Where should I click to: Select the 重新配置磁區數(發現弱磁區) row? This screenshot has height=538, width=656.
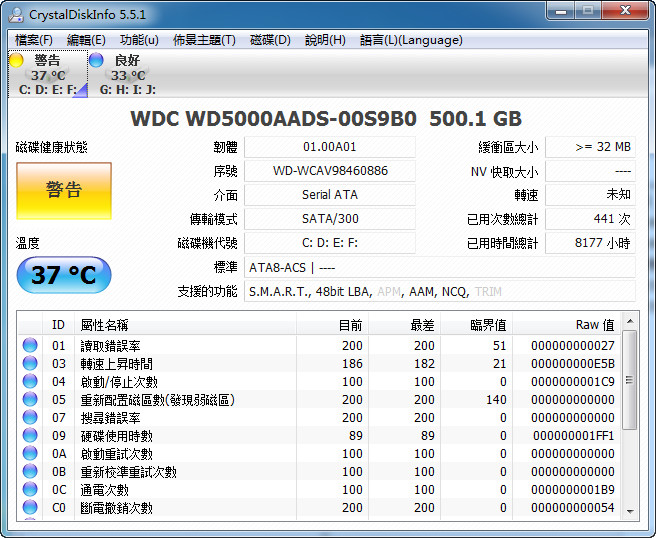point(320,400)
